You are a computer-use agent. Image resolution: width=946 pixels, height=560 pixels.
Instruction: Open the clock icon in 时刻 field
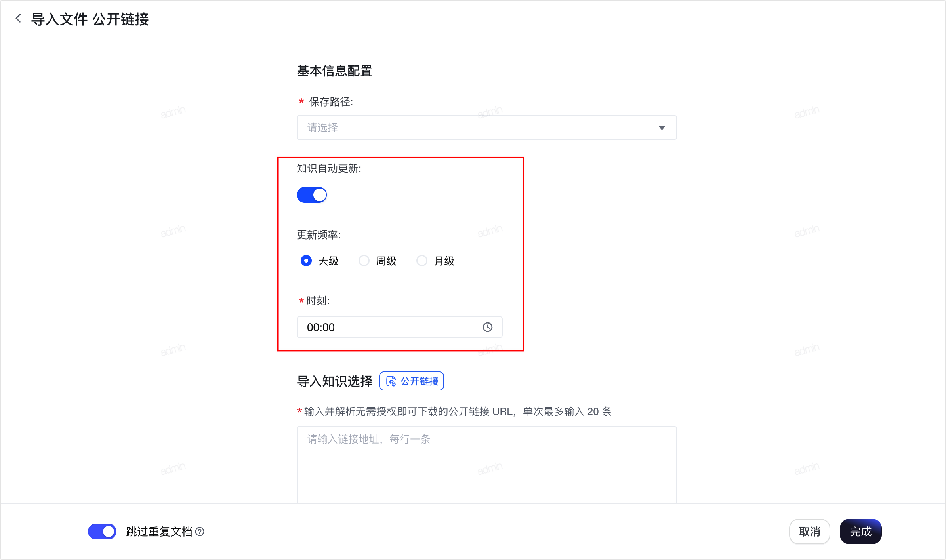tap(487, 327)
